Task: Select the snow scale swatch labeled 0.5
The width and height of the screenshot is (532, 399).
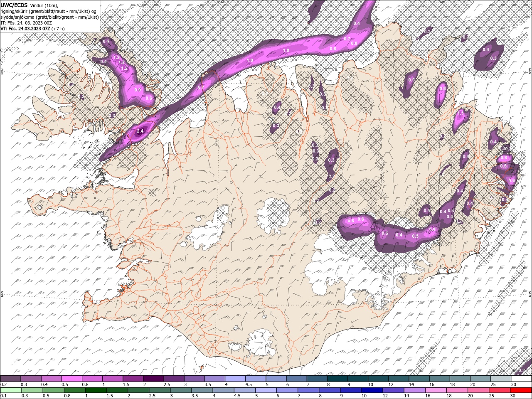Action: (72, 379)
